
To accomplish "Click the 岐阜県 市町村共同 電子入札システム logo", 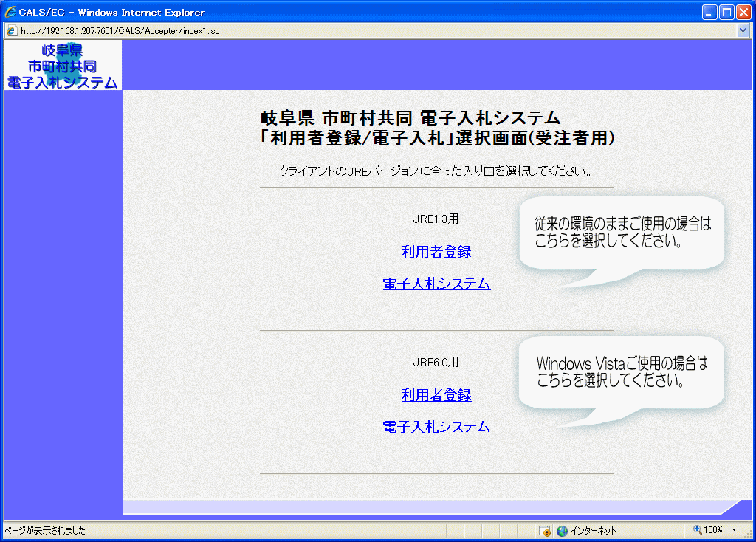I will click(x=63, y=66).
